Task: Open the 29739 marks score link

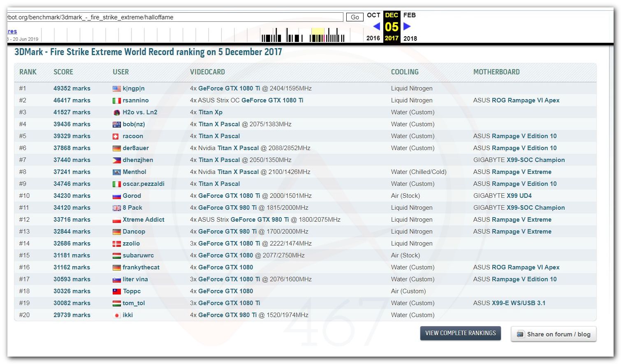Action: 72,315
